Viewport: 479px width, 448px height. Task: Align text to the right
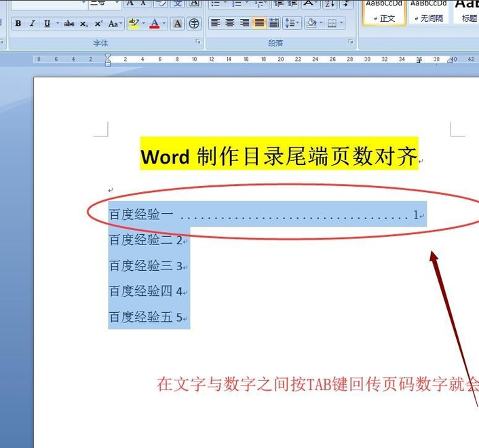pos(244,23)
